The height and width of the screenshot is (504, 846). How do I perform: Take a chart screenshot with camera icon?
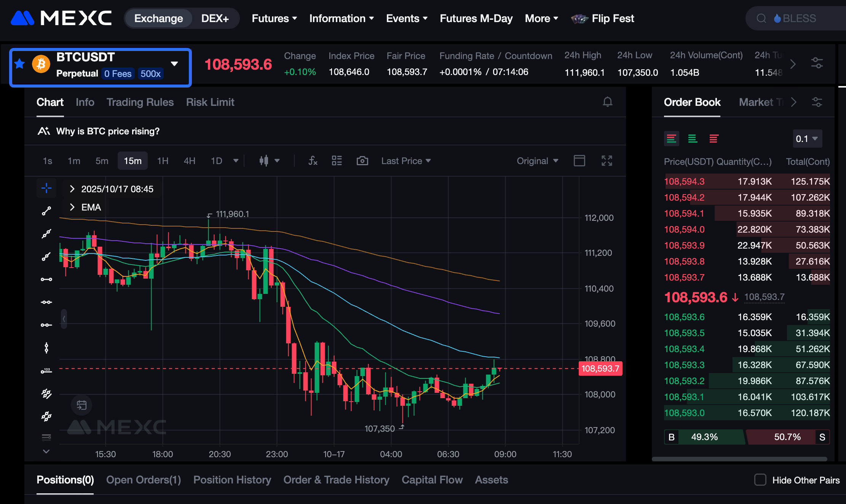coord(362,161)
